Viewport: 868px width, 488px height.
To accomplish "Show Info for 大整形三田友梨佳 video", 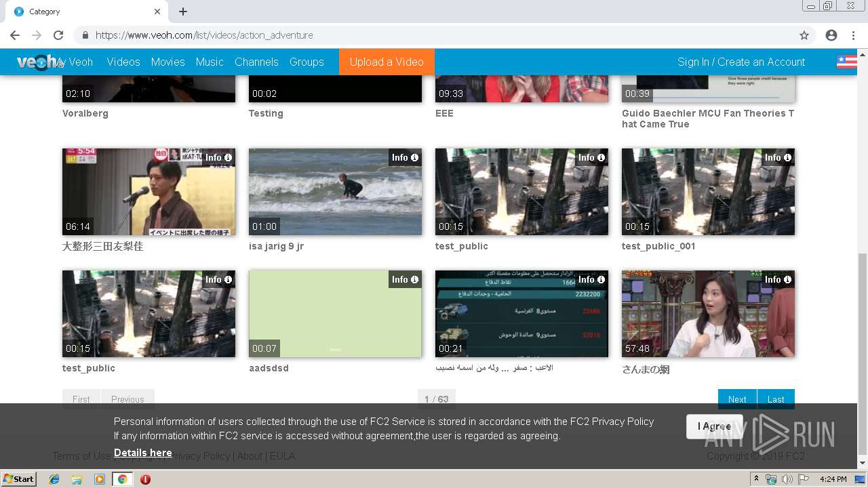I will [x=218, y=157].
